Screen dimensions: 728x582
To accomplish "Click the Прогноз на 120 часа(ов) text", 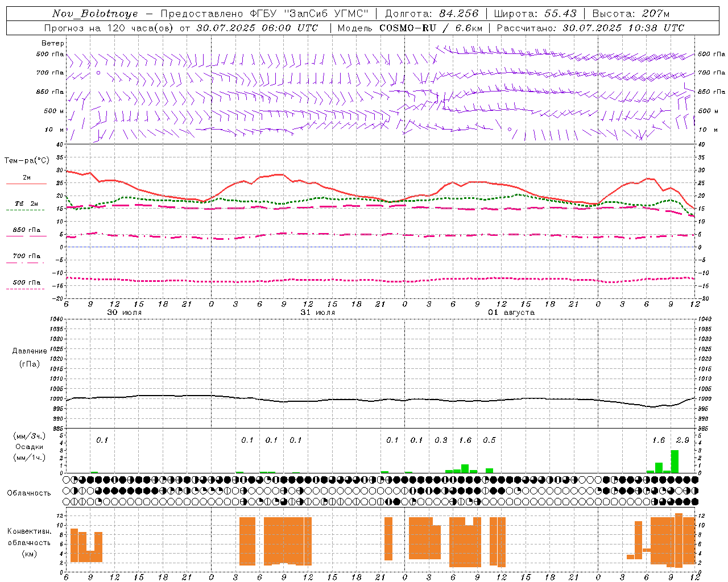I will [x=110, y=28].
